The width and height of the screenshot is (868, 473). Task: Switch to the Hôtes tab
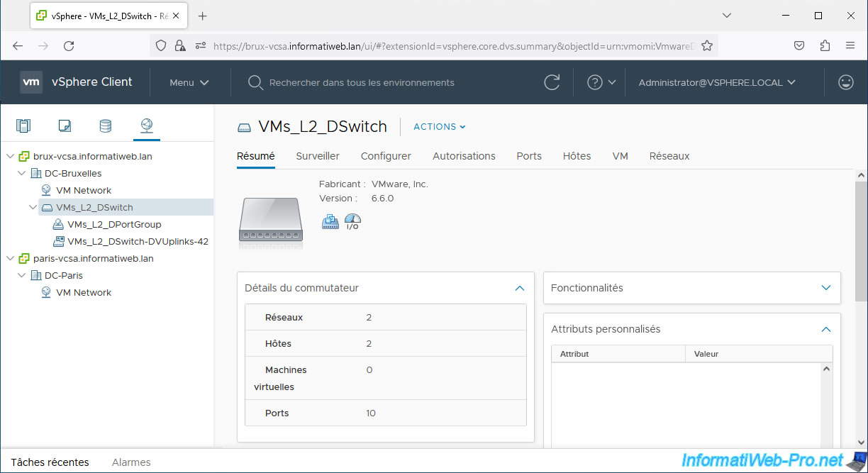point(577,156)
